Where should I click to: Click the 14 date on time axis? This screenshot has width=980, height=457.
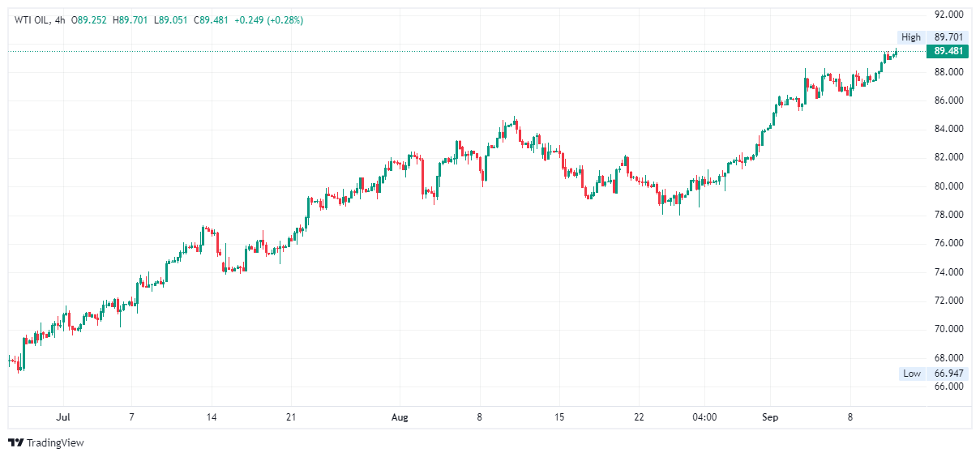tap(212, 417)
